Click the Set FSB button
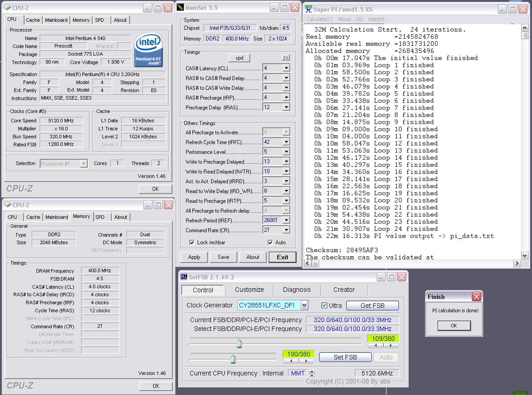Screen dimensions: 532x395 point(345,357)
